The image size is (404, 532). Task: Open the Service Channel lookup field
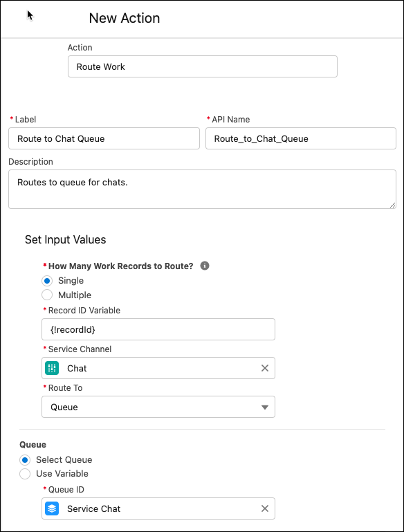158,368
